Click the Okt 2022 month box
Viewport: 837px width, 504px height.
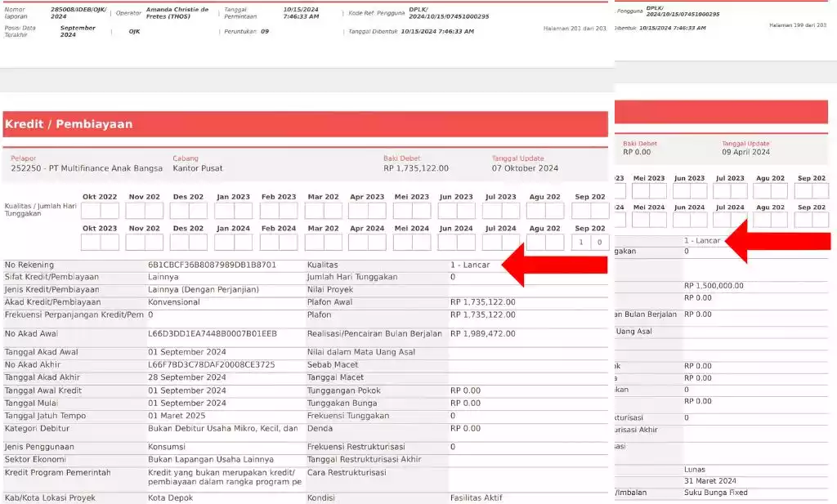[100, 211]
